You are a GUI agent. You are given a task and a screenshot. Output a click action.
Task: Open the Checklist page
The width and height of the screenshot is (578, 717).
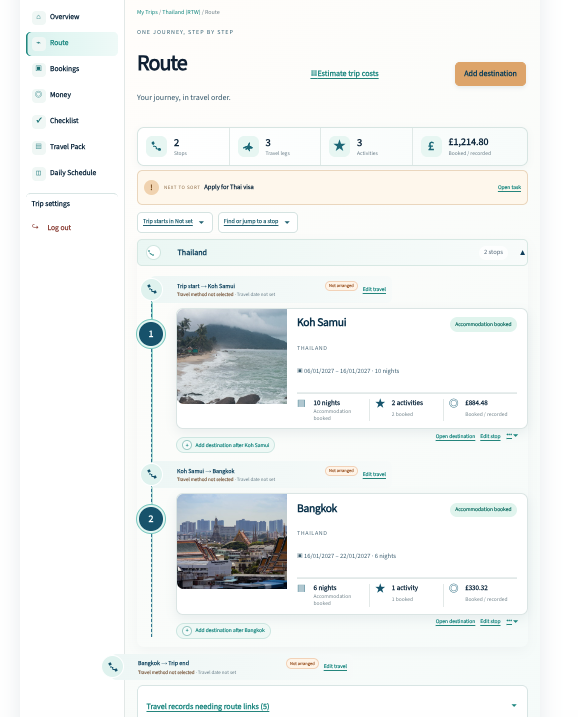click(72, 121)
